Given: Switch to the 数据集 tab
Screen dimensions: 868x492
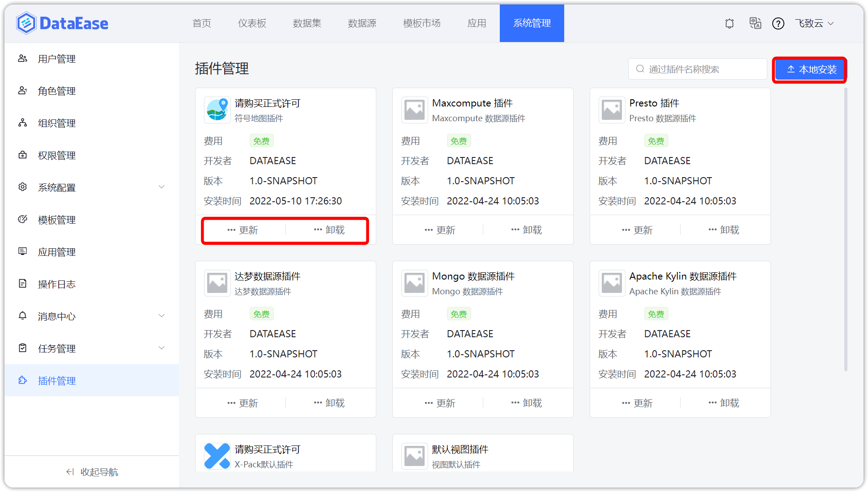Looking at the screenshot, I should pyautogui.click(x=307, y=23).
